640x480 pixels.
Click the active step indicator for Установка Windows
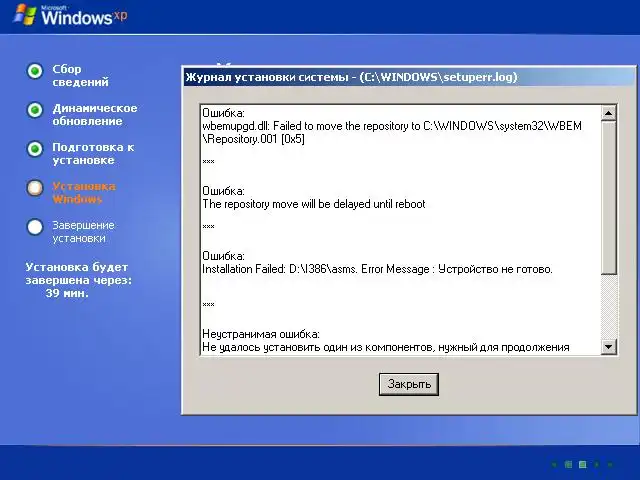tap(35, 188)
